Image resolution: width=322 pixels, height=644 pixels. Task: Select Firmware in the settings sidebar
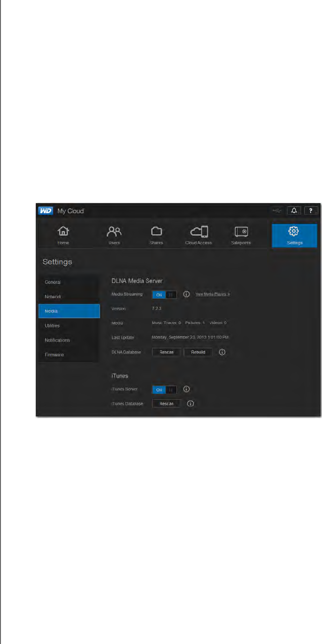coord(69,354)
